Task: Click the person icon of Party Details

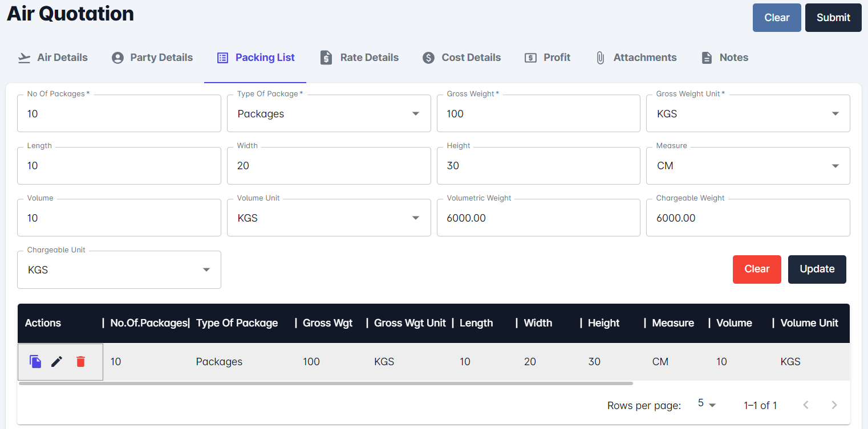Action: pyautogui.click(x=117, y=58)
